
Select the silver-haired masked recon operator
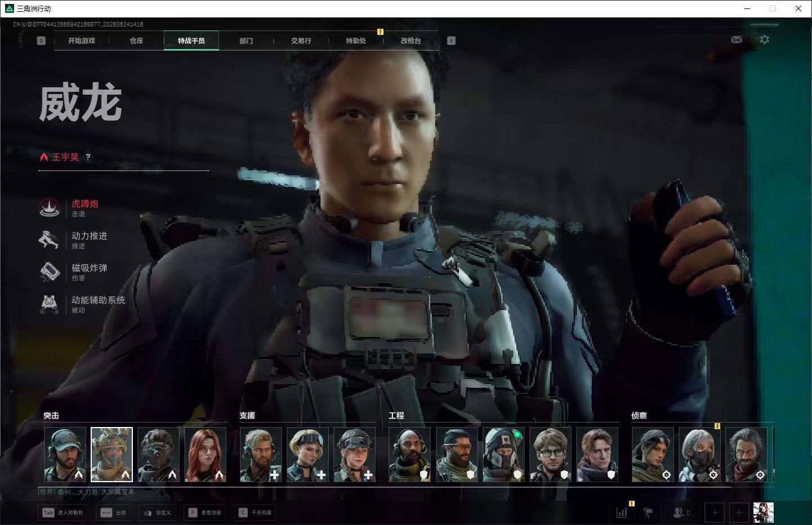tap(699, 455)
